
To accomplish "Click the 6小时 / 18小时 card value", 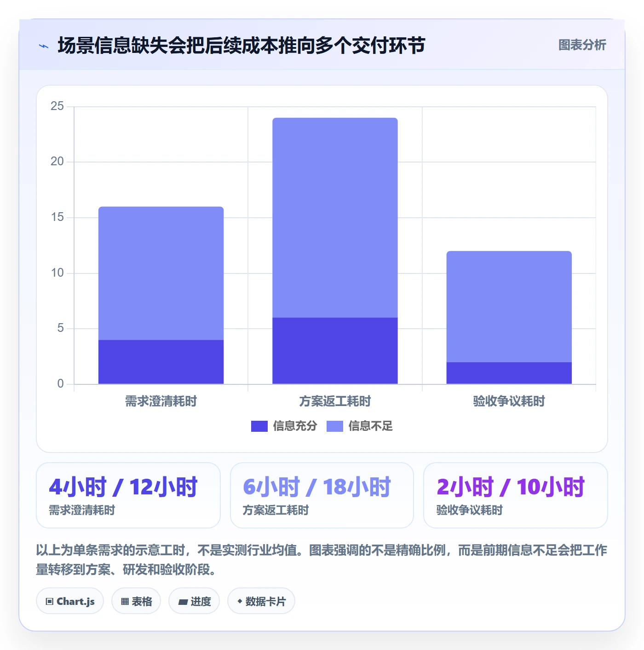I will 317,487.
